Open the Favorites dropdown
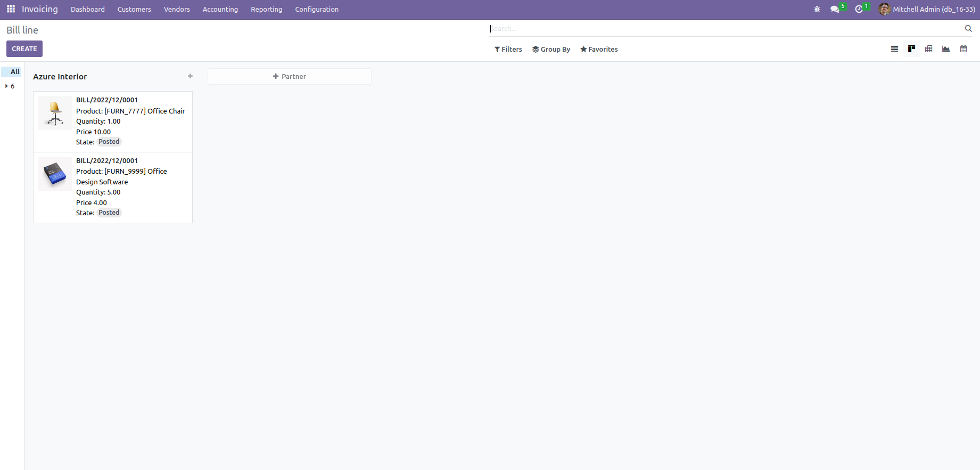This screenshot has width=980, height=470. point(599,49)
